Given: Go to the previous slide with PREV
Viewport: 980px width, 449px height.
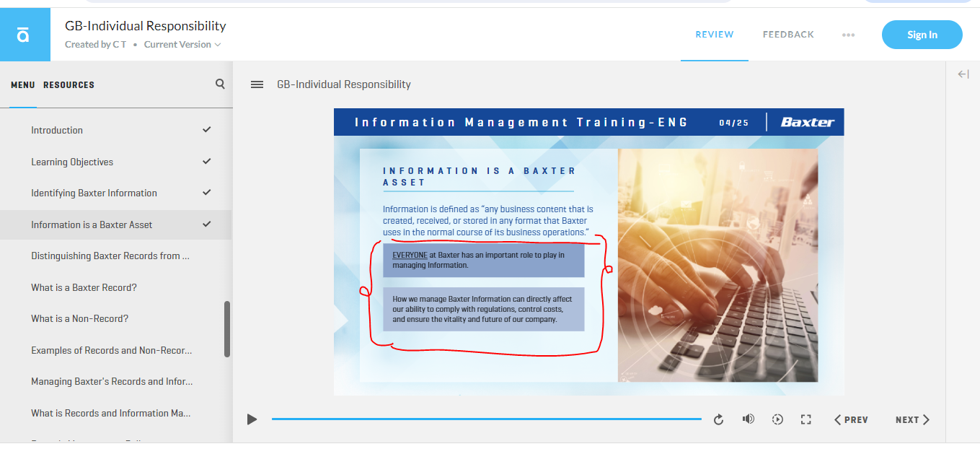Looking at the screenshot, I should click(851, 419).
